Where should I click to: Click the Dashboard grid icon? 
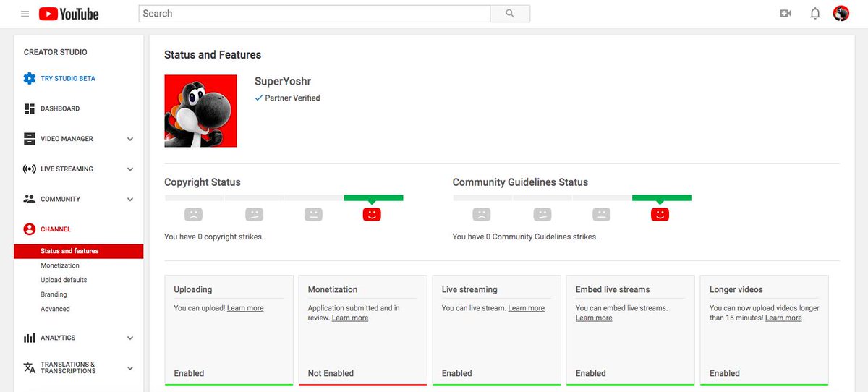(x=30, y=108)
